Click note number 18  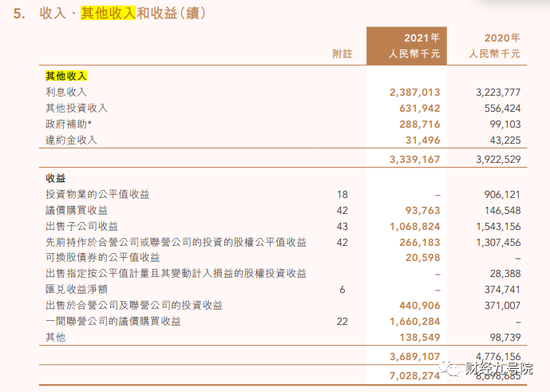[x=342, y=195]
